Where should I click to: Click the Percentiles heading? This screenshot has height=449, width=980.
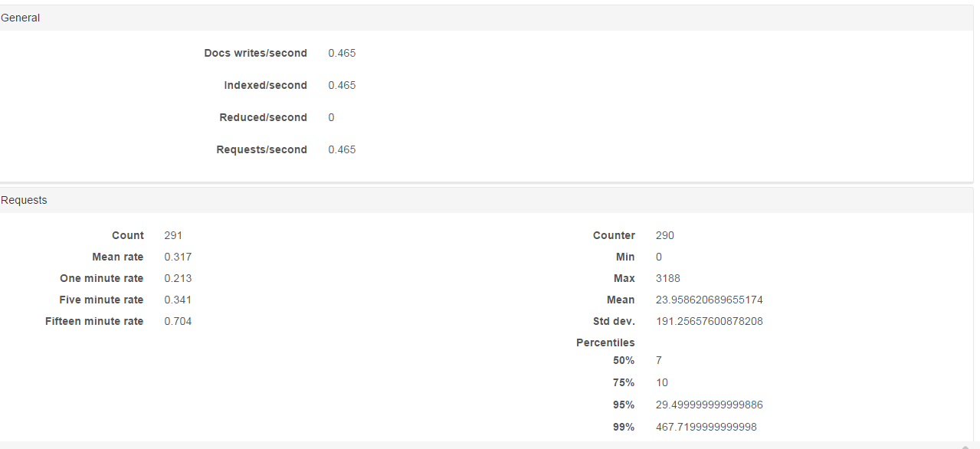(x=605, y=342)
